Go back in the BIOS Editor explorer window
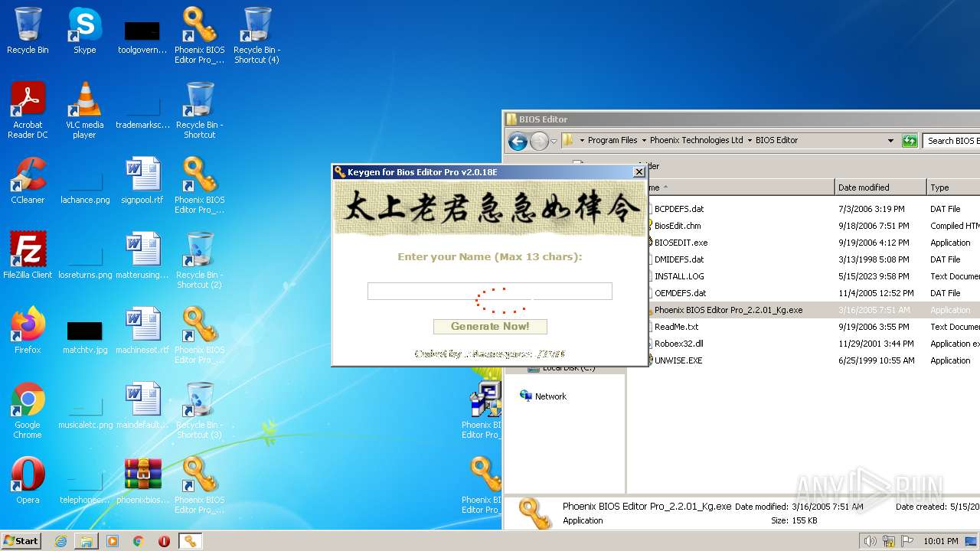This screenshot has height=551, width=980. click(x=518, y=141)
